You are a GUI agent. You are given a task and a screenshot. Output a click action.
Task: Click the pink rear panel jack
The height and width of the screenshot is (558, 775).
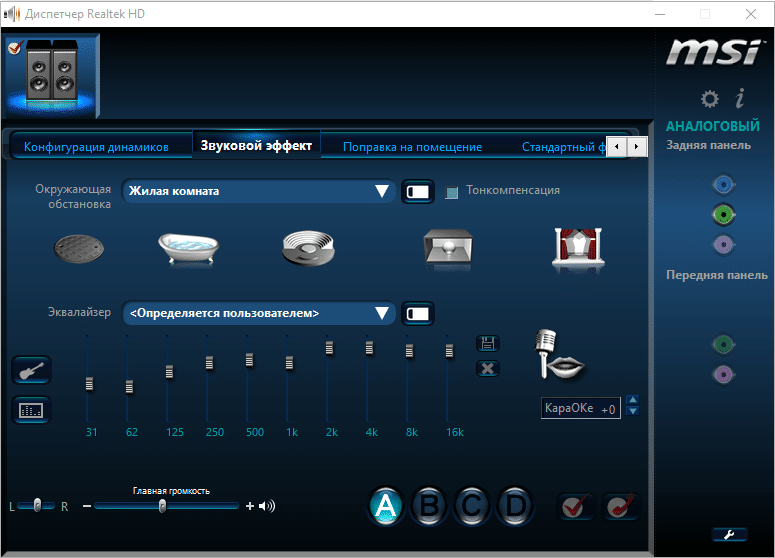724,244
